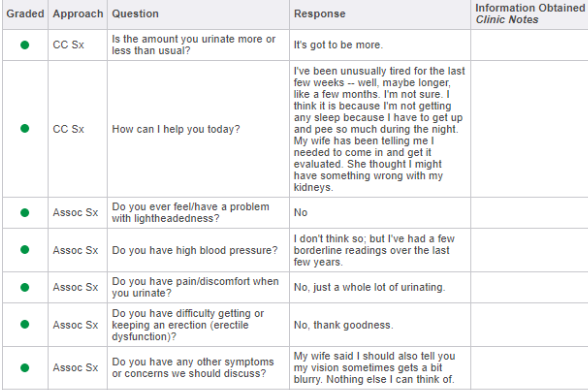Click the green dot in the erectile dysfunction row

tap(25, 324)
